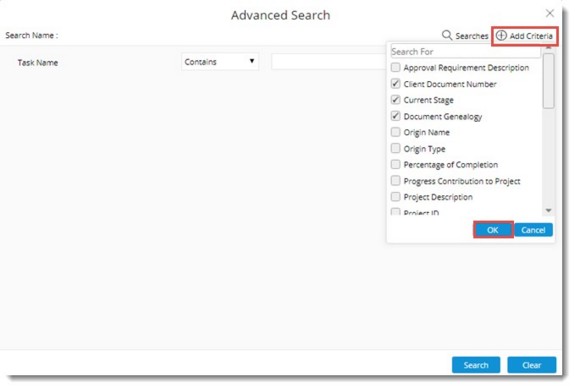
Task: Tick the Project Description checkbox
Action: tap(395, 197)
